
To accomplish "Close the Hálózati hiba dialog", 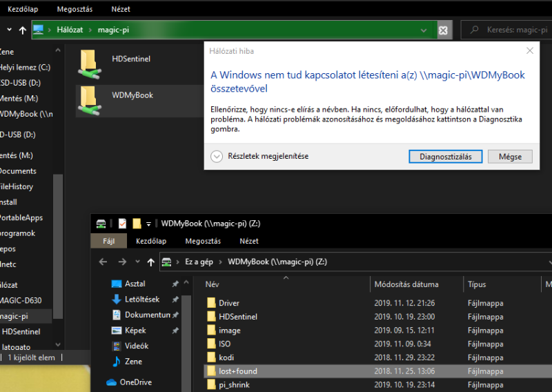I will (x=530, y=51).
